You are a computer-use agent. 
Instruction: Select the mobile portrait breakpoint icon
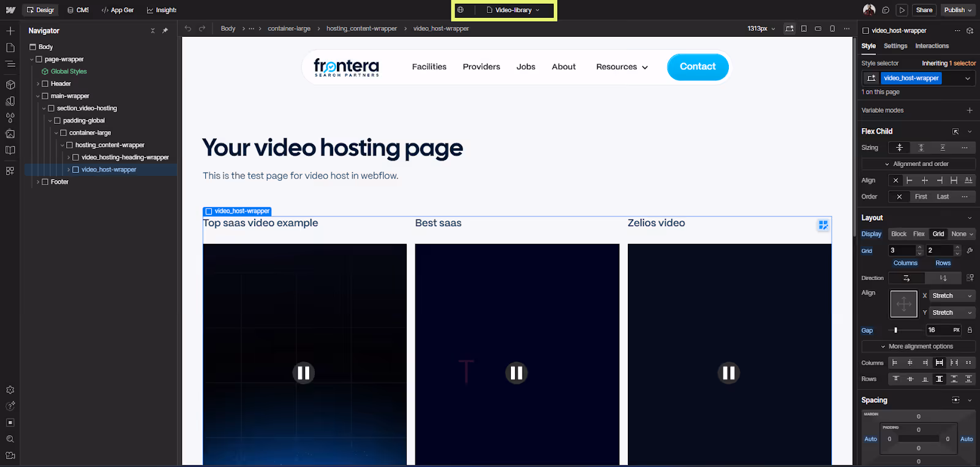[832, 28]
